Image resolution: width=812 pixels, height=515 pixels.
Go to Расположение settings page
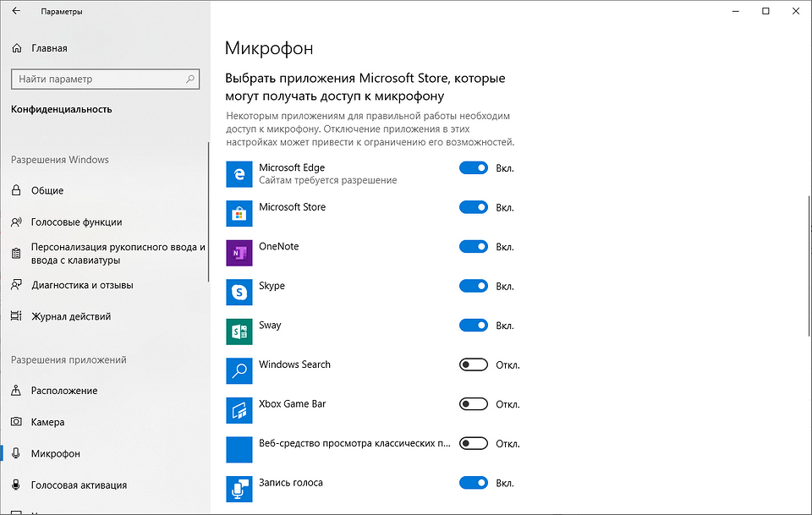coord(63,391)
